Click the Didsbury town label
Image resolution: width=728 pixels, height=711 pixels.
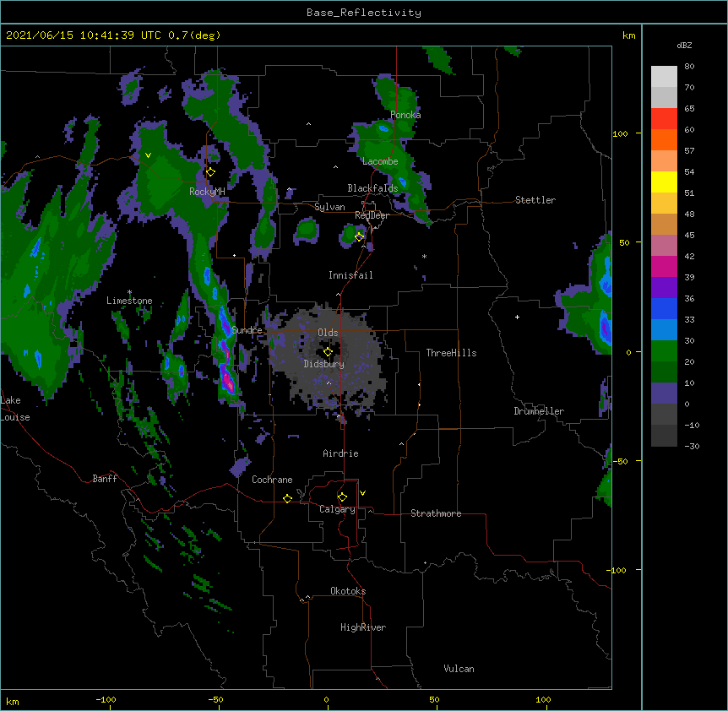click(323, 364)
